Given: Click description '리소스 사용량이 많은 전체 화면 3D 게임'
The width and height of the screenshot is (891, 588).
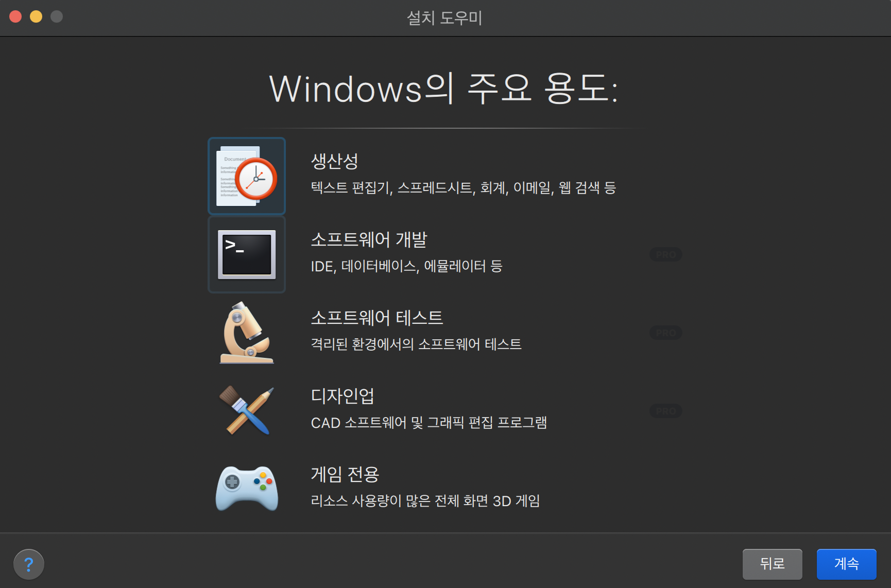Looking at the screenshot, I should (x=425, y=501).
